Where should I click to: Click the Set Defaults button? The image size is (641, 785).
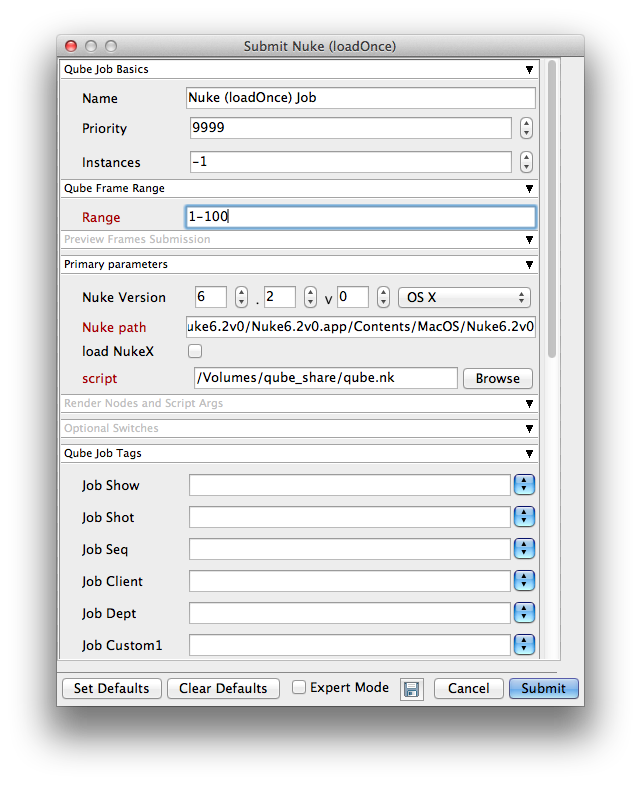[x=111, y=688]
